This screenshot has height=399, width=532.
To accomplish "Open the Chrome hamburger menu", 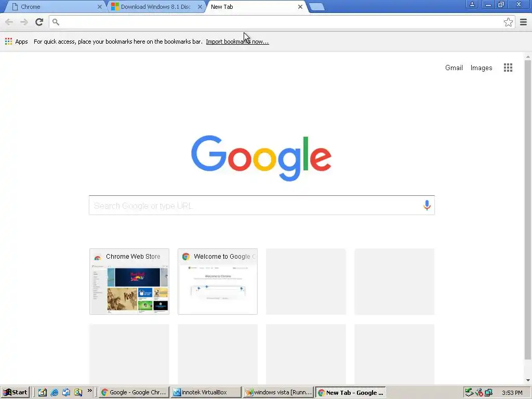I will [524, 22].
